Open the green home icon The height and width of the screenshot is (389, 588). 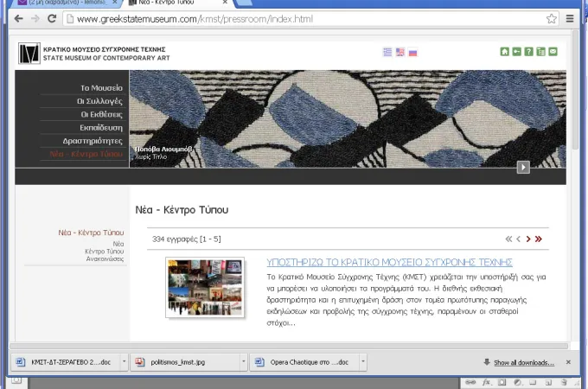(x=505, y=52)
